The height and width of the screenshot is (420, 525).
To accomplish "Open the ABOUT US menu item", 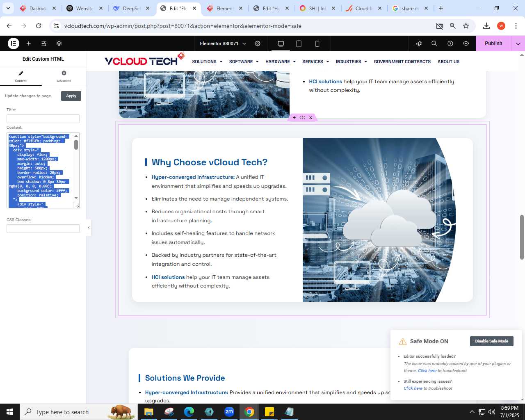I will [x=448, y=62].
